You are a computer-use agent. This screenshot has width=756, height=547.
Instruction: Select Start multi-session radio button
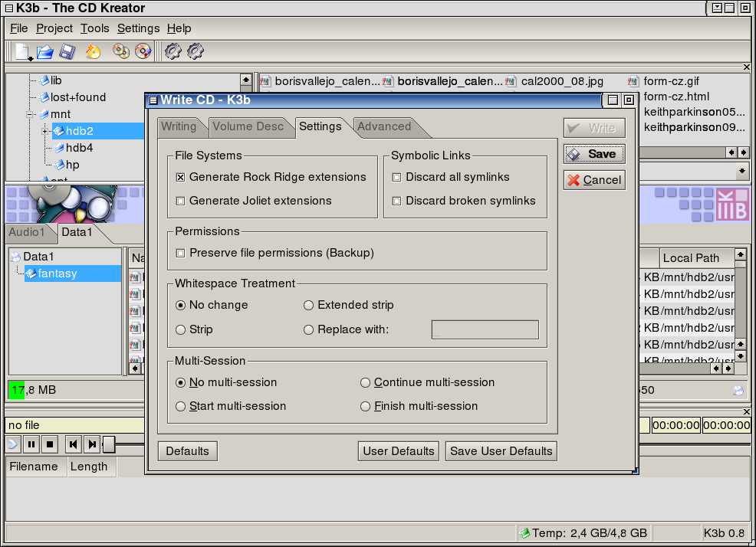pos(180,406)
